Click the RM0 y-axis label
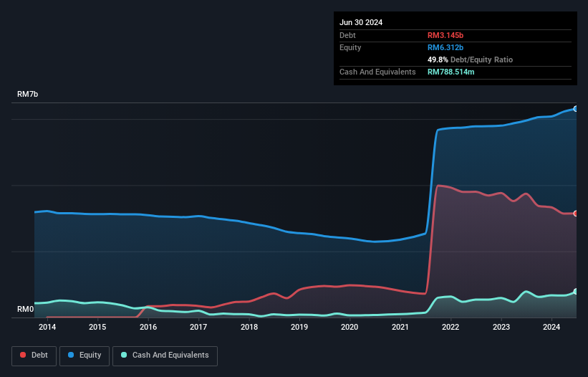 [x=26, y=310]
